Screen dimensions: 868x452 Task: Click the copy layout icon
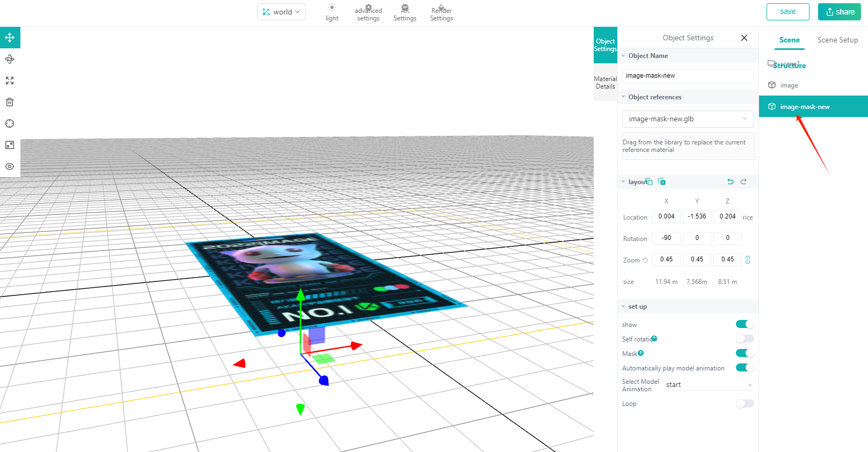pos(649,181)
